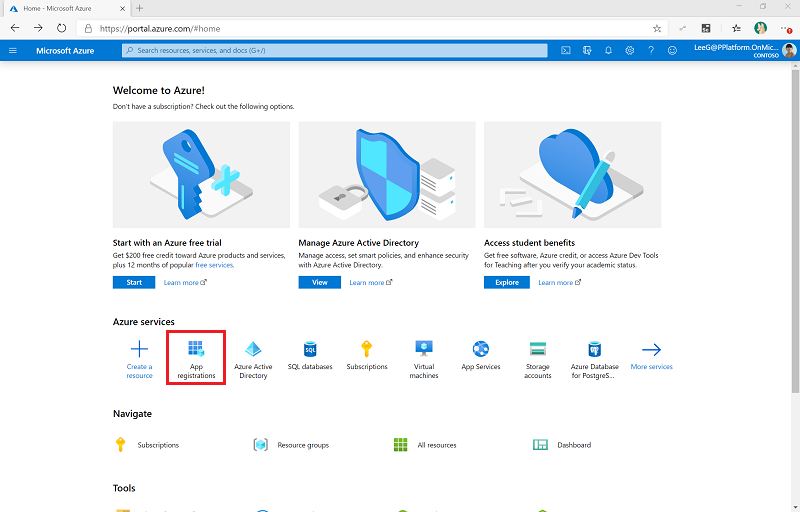This screenshot has width=800, height=512.
Task: Click the key illustration thumbnail
Action: pyautogui.click(x=201, y=174)
